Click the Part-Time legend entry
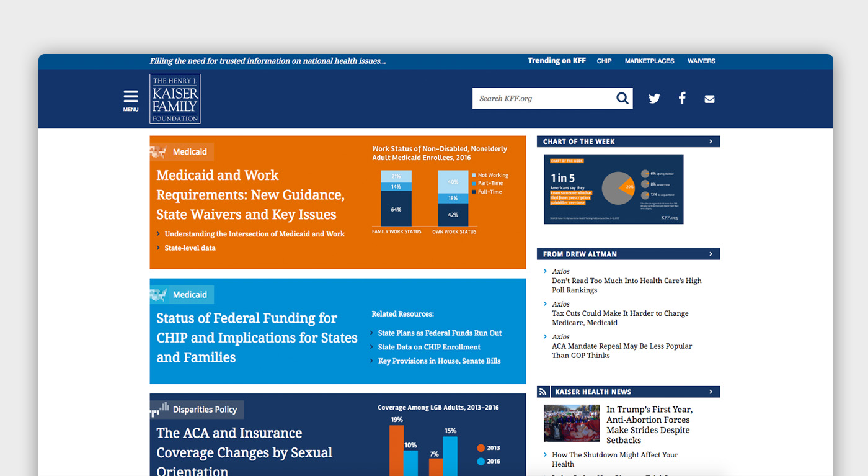 click(487, 184)
